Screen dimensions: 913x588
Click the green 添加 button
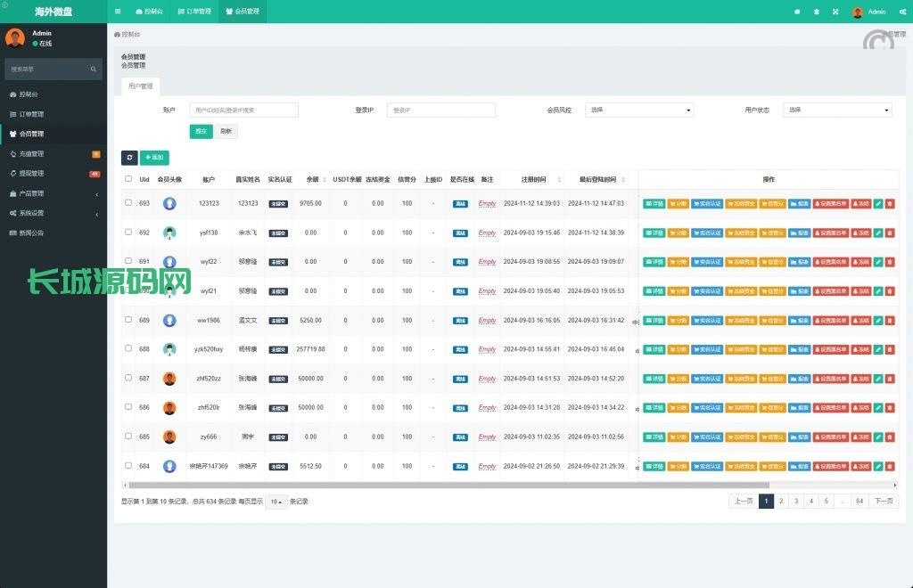pos(154,158)
